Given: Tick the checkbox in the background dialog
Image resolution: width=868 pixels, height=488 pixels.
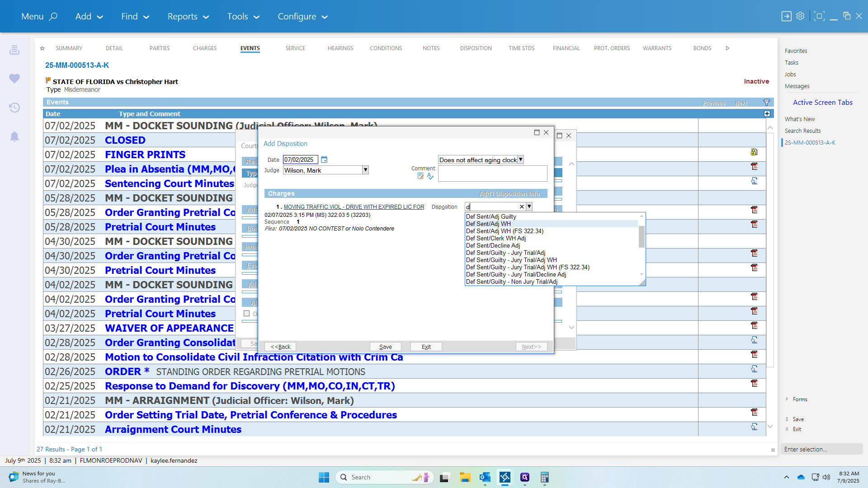Looking at the screenshot, I should [246, 314].
